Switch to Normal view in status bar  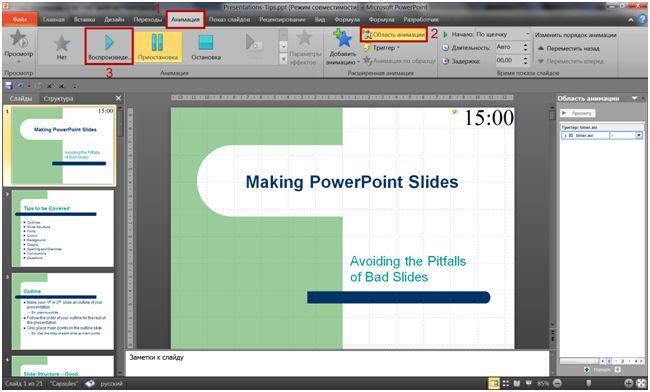(x=494, y=384)
